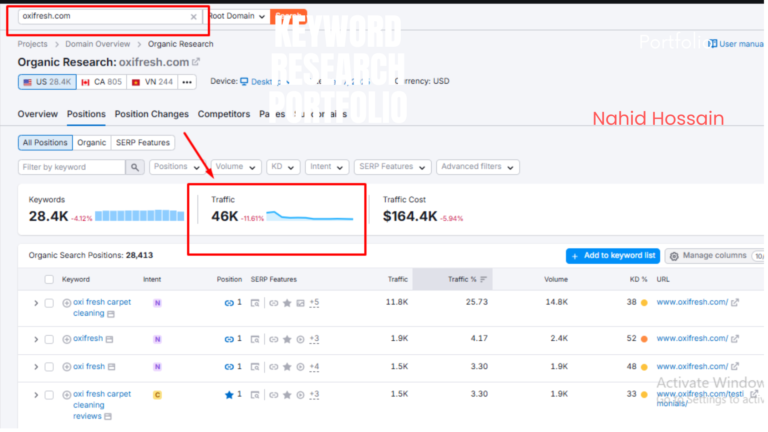768x432 pixels.
Task: Click reviews star SERP icon in oxifresh row
Action: tap(288, 339)
